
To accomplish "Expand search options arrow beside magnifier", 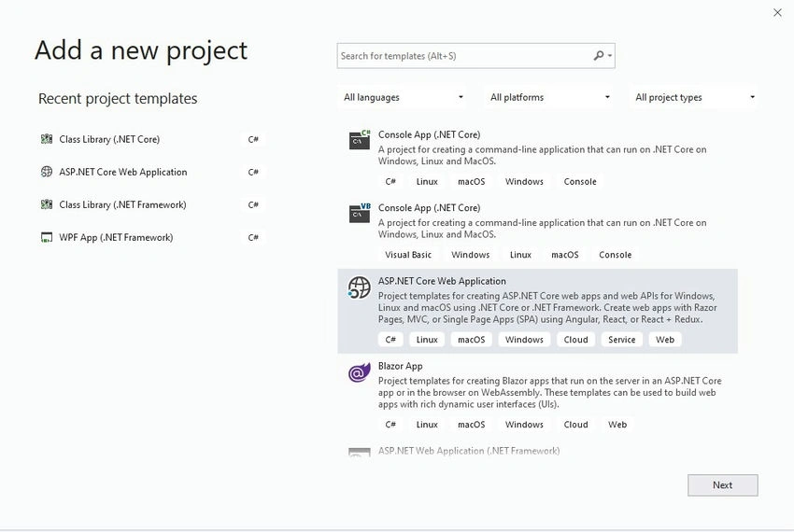I will point(610,56).
